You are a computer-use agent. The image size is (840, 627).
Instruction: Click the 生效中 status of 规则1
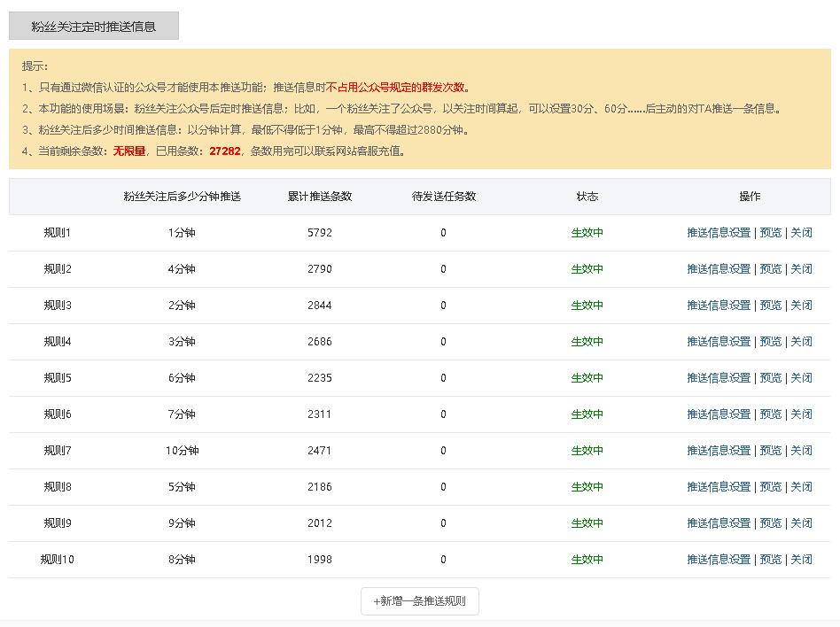[x=587, y=232]
